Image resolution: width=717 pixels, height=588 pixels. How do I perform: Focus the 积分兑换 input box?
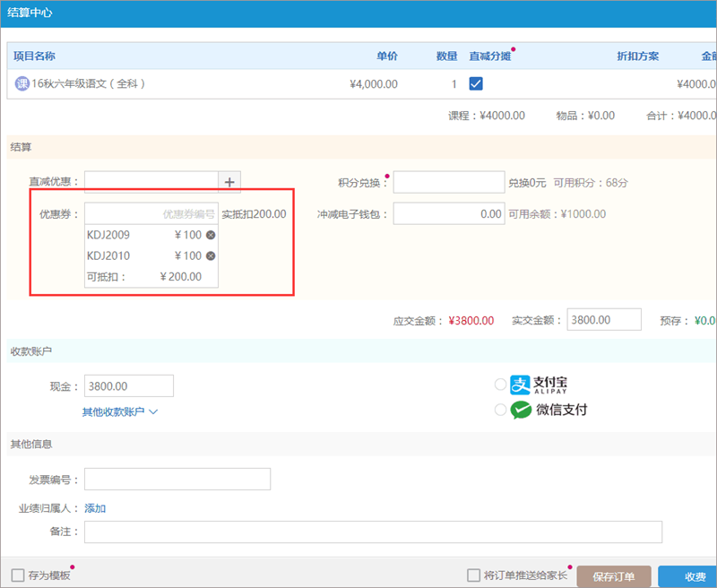point(448,182)
